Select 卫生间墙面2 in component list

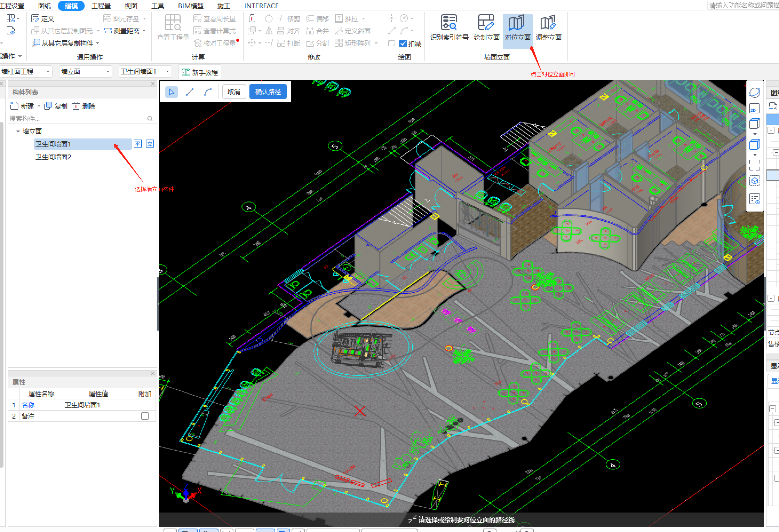[53, 157]
